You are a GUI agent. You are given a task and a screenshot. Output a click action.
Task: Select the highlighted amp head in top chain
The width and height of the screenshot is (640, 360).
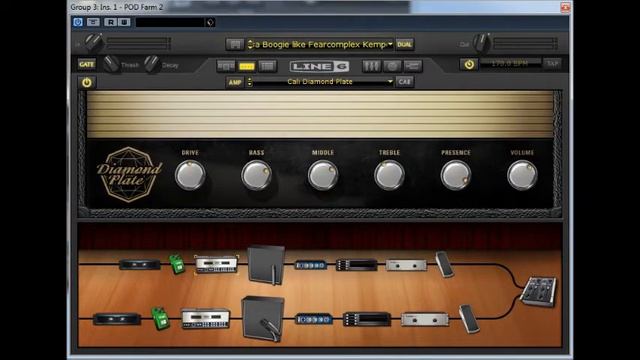pos(216,264)
